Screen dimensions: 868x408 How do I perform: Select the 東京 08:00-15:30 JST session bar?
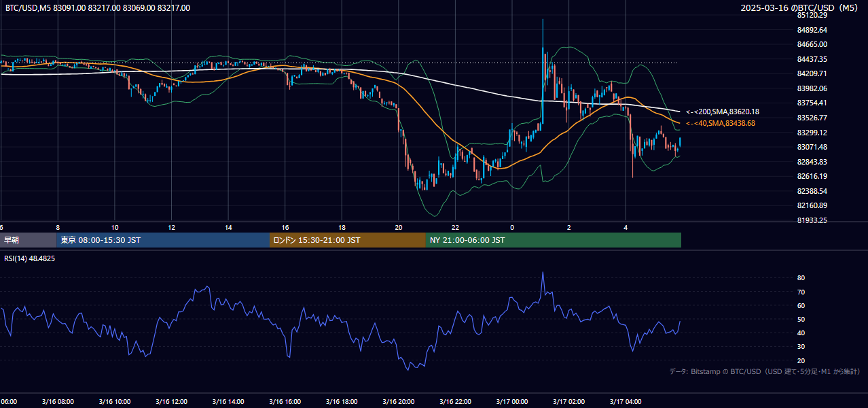point(163,240)
